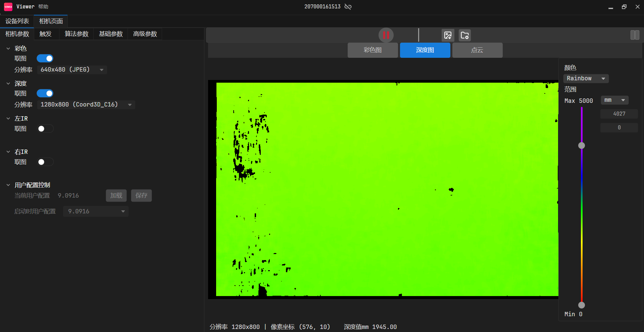
Task: Click the lower range slider handle at Min
Action: [582, 305]
